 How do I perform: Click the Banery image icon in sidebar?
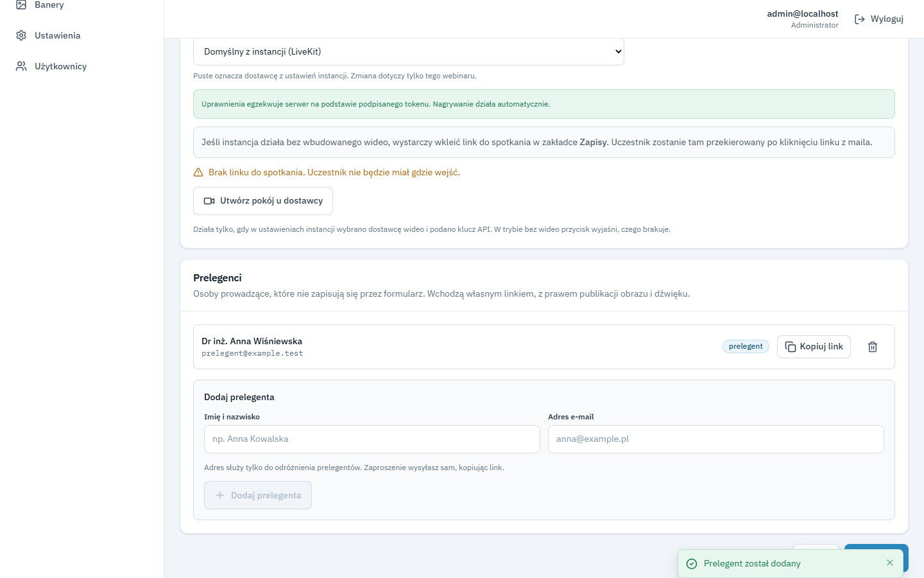pyautogui.click(x=21, y=4)
